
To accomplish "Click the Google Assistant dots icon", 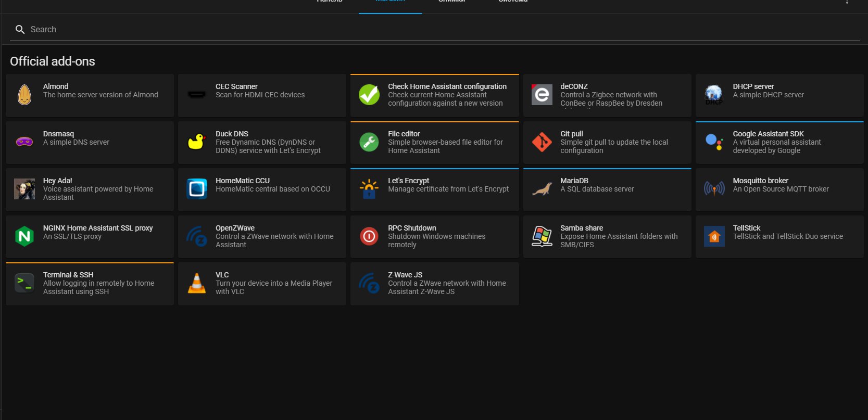I will click(x=714, y=142).
